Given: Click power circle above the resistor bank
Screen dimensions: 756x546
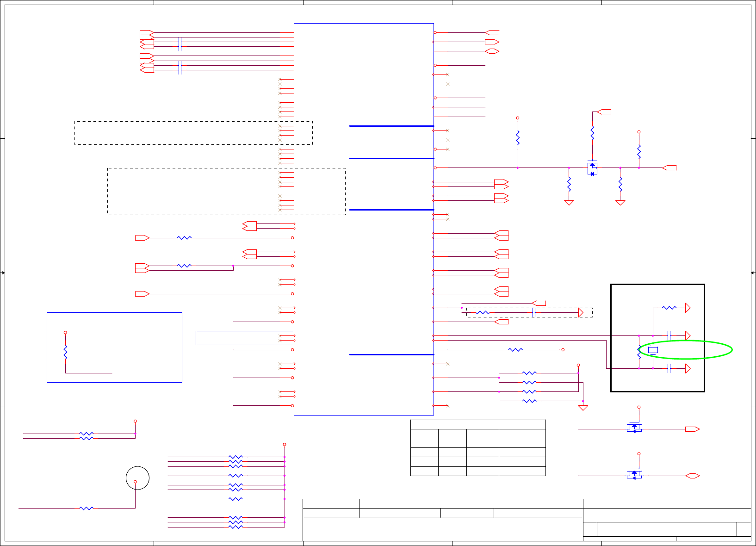Looking at the screenshot, I should (x=285, y=444).
